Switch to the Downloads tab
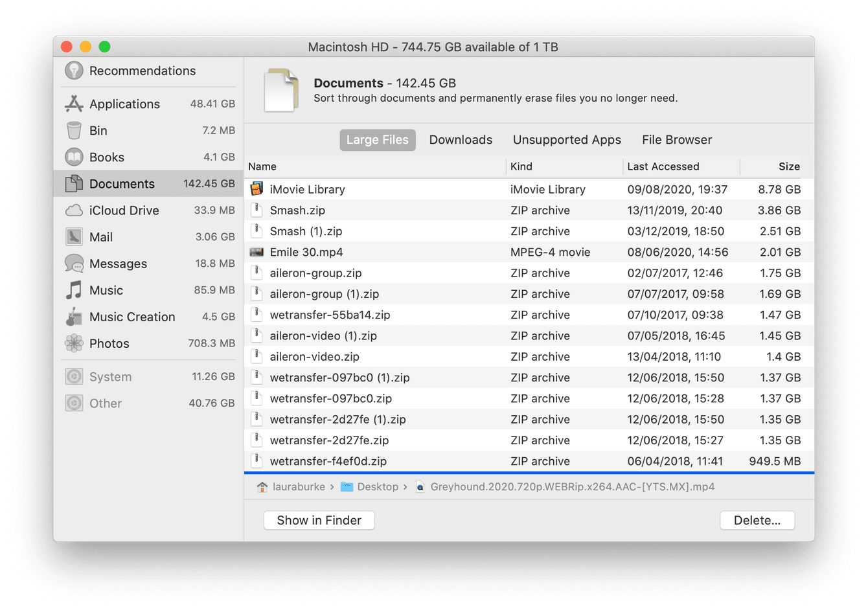This screenshot has width=868, height=612. [x=461, y=140]
